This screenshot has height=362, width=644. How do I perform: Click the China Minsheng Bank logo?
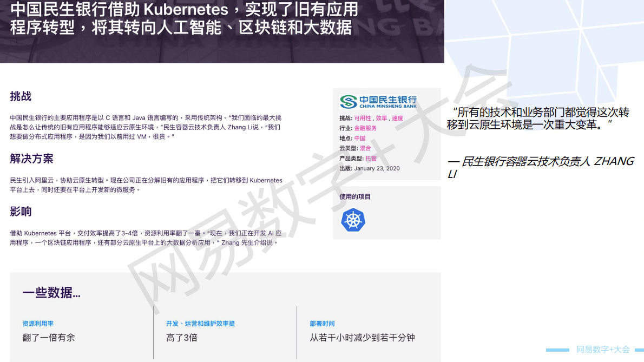pyautogui.click(x=378, y=102)
